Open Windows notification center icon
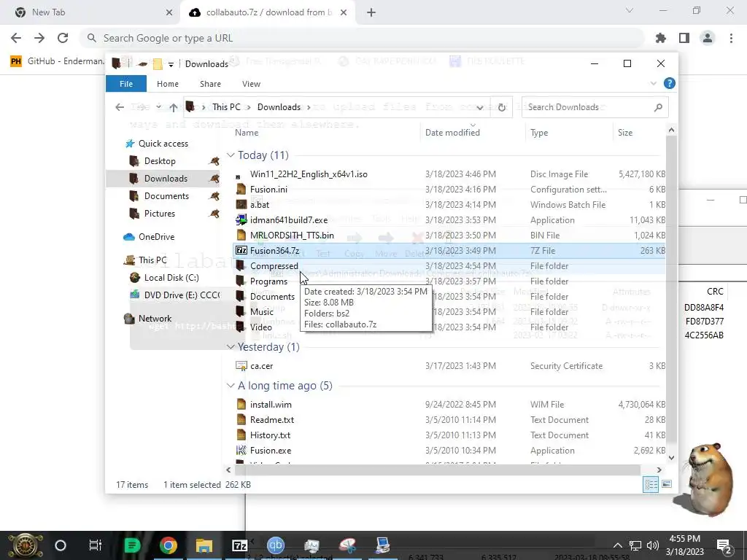 tap(724, 546)
